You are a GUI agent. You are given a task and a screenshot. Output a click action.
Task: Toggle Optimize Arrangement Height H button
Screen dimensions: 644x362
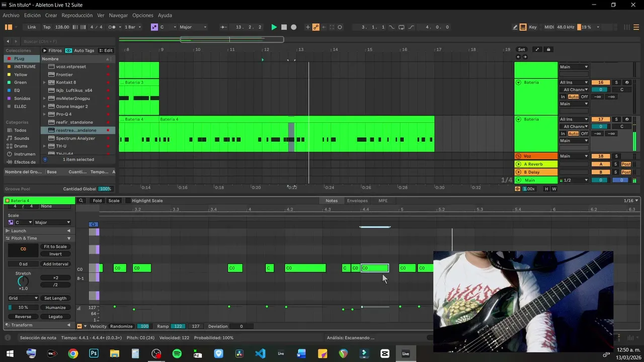[x=546, y=189]
